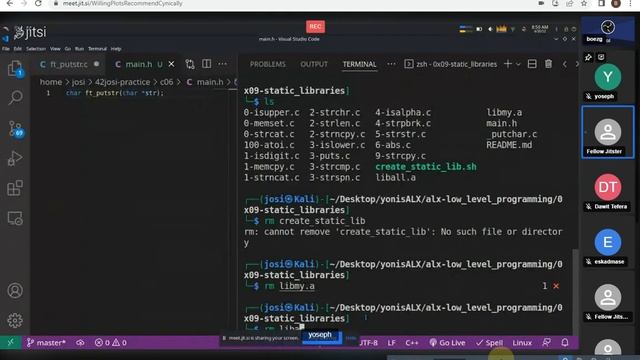Open the View menu
Viewport: 640px width, 360px height.
(55, 49)
